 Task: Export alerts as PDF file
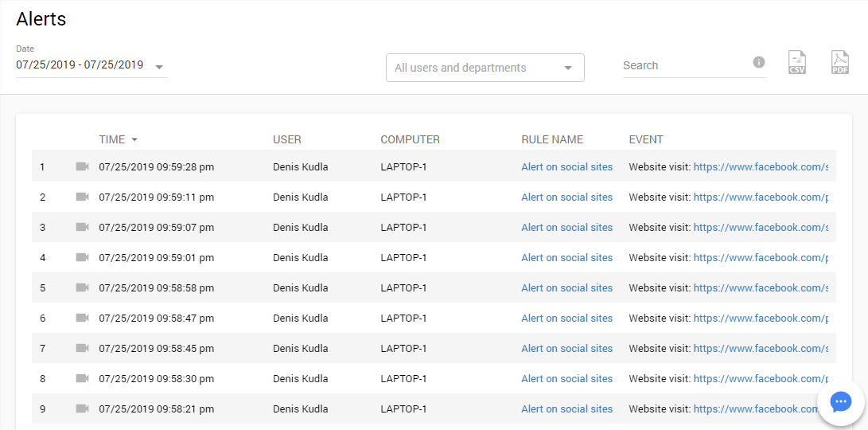click(x=840, y=63)
